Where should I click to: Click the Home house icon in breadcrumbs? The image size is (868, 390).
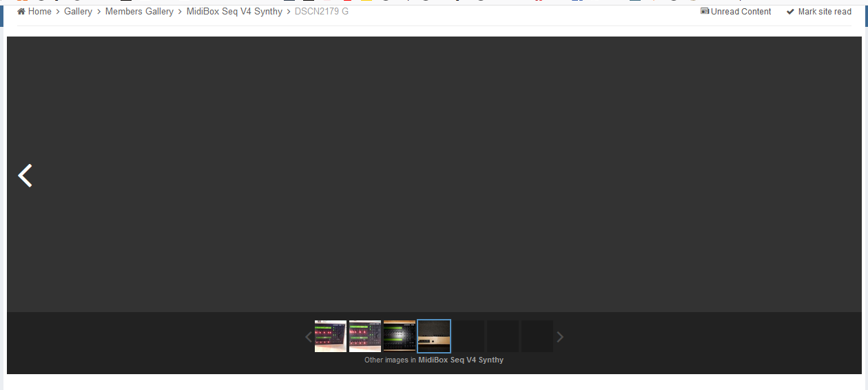pos(21,12)
